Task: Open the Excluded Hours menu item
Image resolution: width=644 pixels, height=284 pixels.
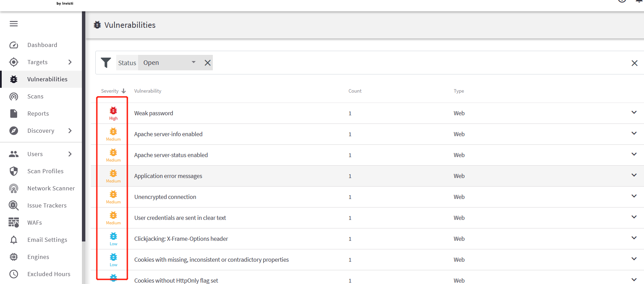Action: pos(41,274)
